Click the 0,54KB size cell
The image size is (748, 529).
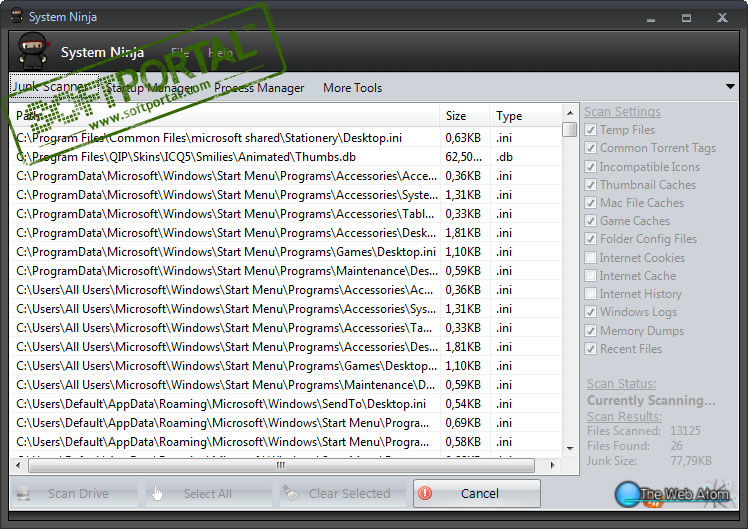[463, 404]
